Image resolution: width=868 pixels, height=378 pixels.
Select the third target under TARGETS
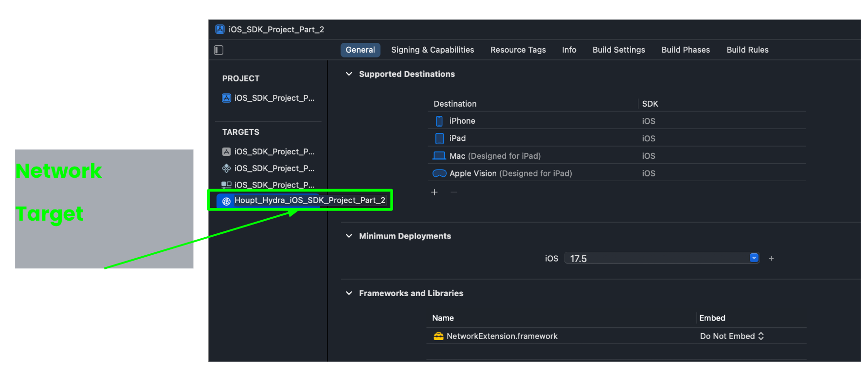(269, 185)
